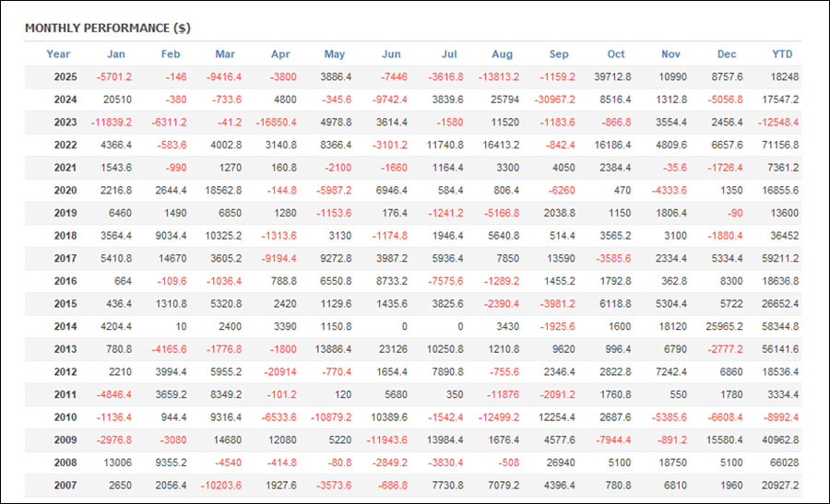Click the 2020 year row label
The width and height of the screenshot is (830, 504).
click(x=65, y=191)
